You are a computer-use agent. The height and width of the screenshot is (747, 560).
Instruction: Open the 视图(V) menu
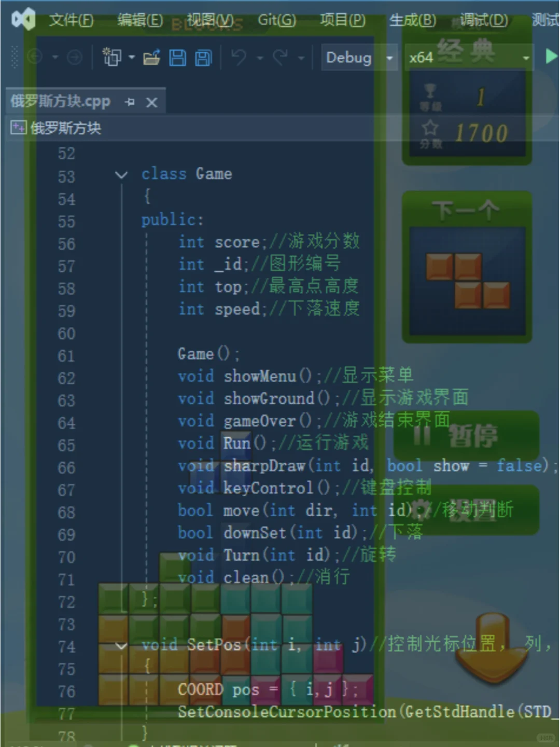point(209,20)
